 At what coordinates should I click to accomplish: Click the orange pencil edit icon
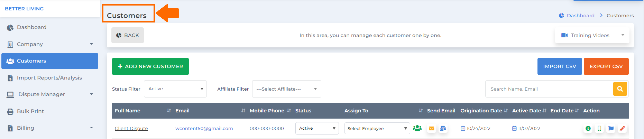(622, 129)
